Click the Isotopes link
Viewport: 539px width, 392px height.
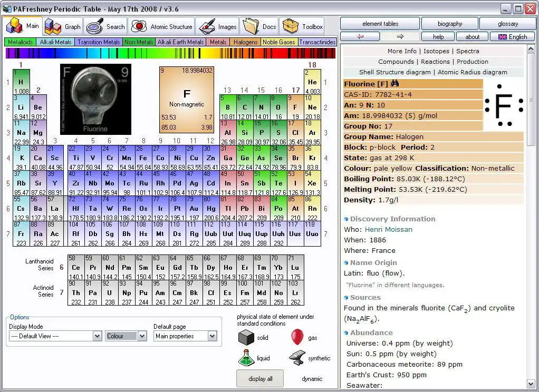tap(436, 51)
